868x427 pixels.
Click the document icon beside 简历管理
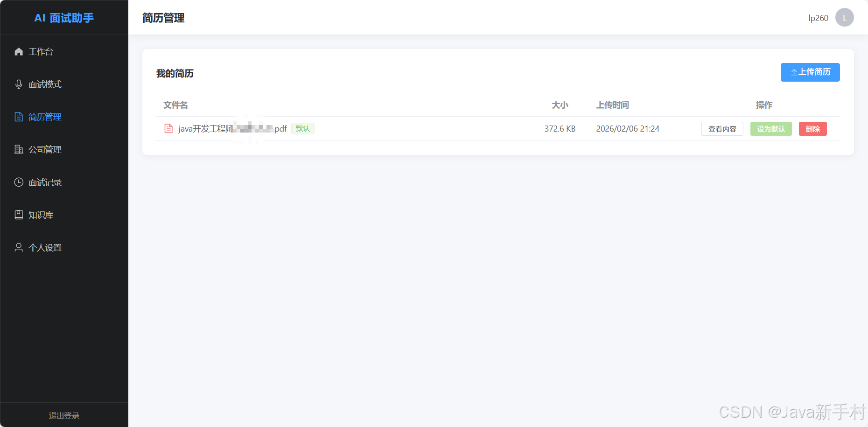pos(19,117)
